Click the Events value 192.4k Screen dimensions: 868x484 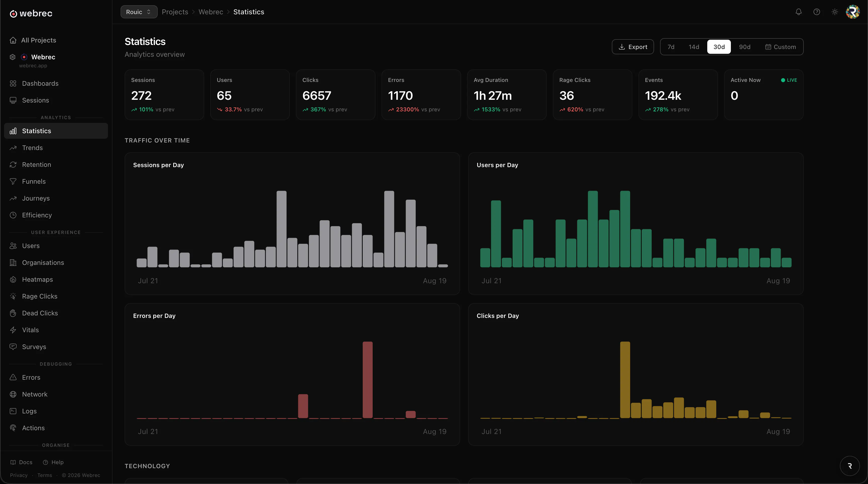click(663, 96)
